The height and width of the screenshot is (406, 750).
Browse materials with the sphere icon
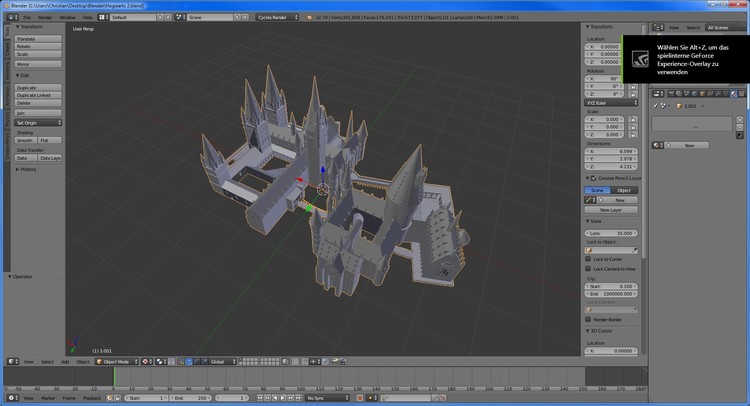658,145
